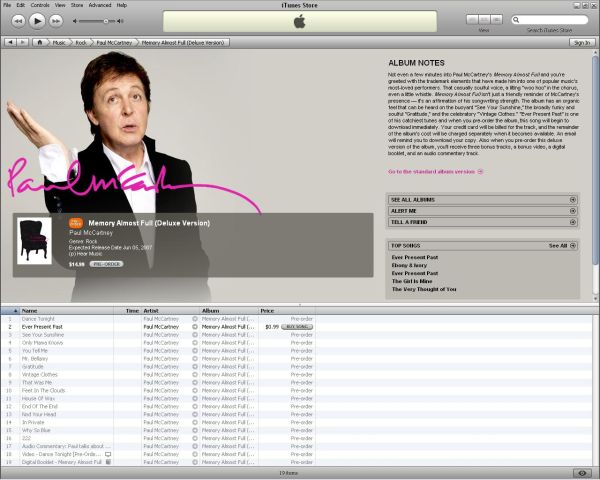The width and height of the screenshot is (600, 480).
Task: Click Go to the standard album version
Action: coord(435,172)
